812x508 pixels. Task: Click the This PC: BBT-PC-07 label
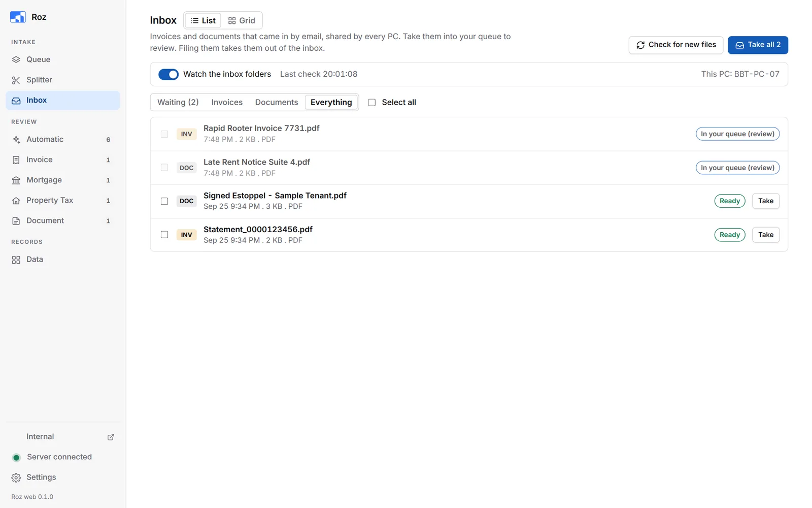click(740, 74)
